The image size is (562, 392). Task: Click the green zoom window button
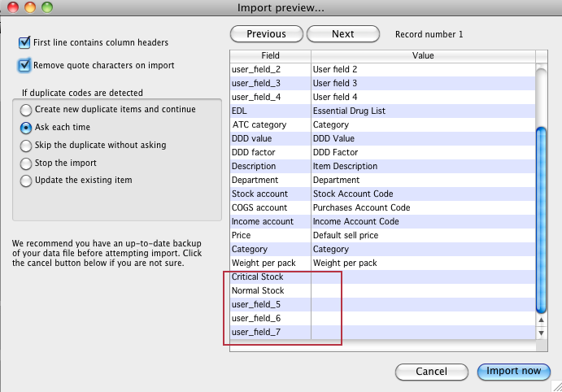coord(47,7)
